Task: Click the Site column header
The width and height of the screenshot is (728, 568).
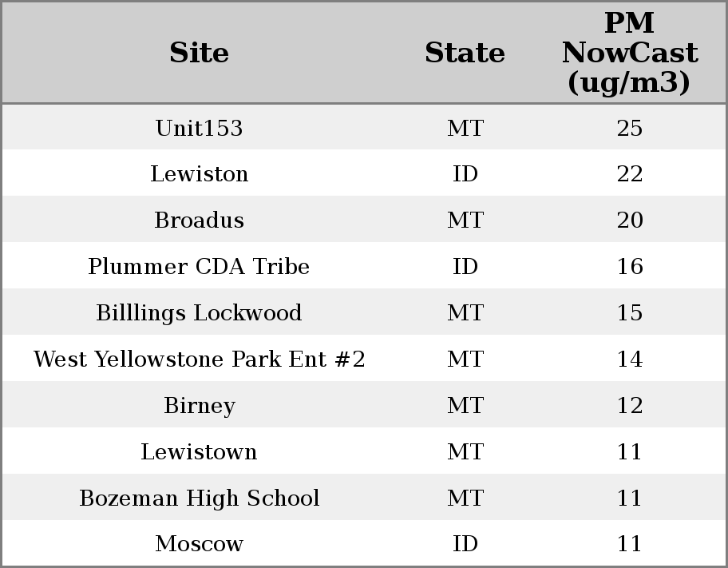Action: 199,53
